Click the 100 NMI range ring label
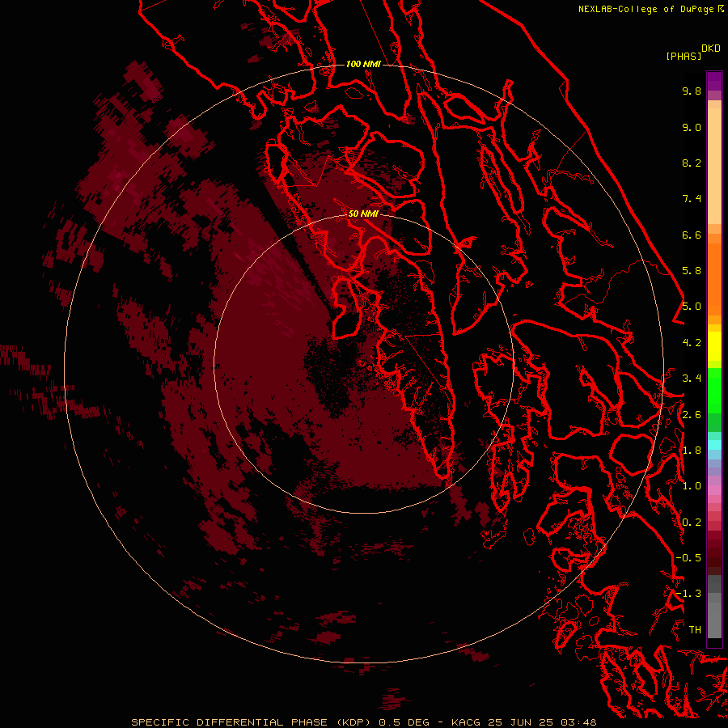728x728 pixels. (363, 64)
